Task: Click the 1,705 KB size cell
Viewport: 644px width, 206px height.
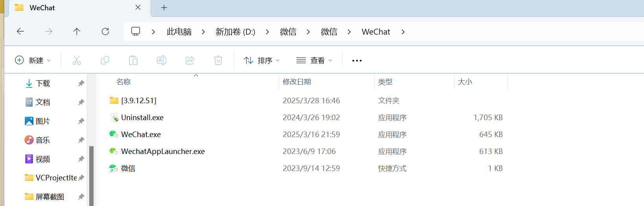Action: [488, 117]
